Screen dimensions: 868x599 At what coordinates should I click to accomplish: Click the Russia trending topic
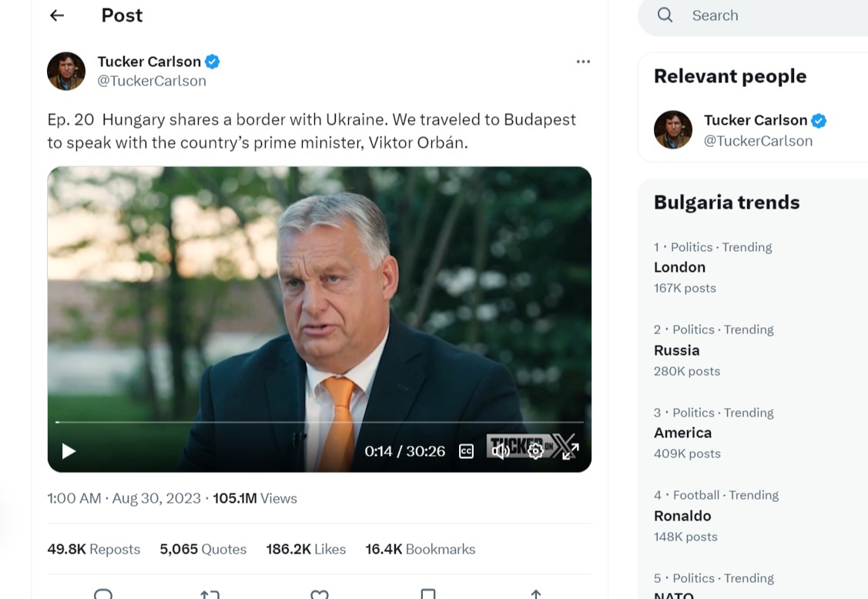pyautogui.click(x=676, y=350)
